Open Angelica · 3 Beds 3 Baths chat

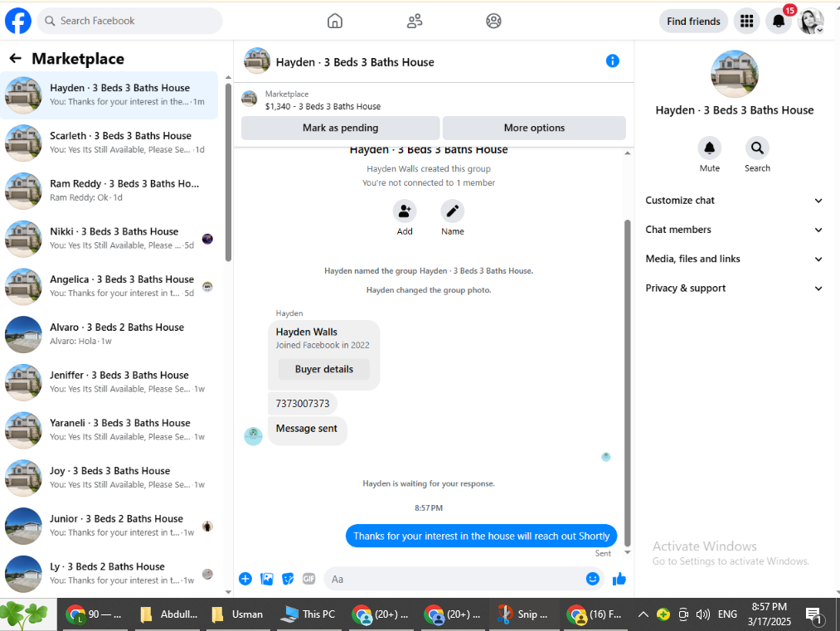(109, 286)
